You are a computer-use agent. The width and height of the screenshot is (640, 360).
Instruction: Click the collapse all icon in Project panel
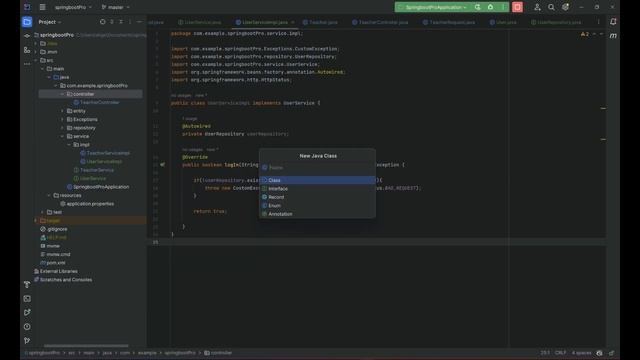(121, 22)
